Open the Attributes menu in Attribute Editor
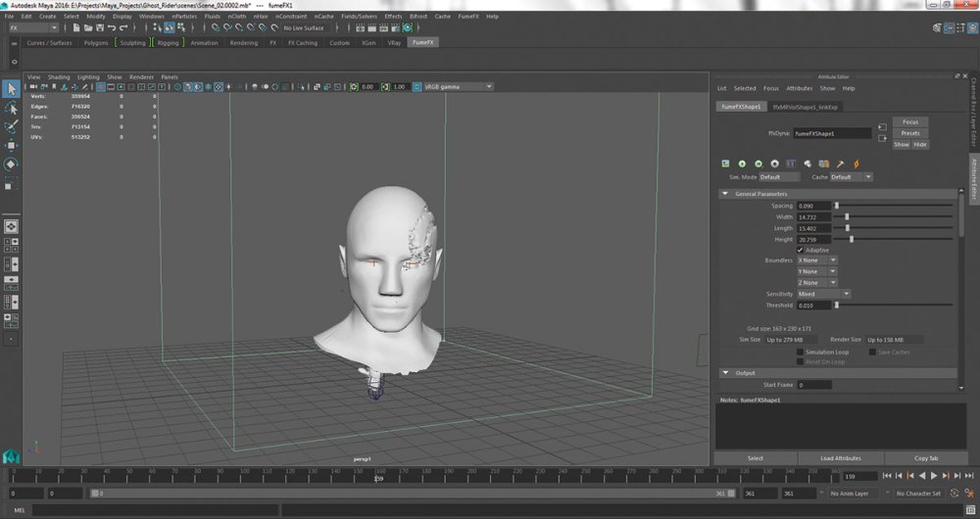 (x=799, y=89)
